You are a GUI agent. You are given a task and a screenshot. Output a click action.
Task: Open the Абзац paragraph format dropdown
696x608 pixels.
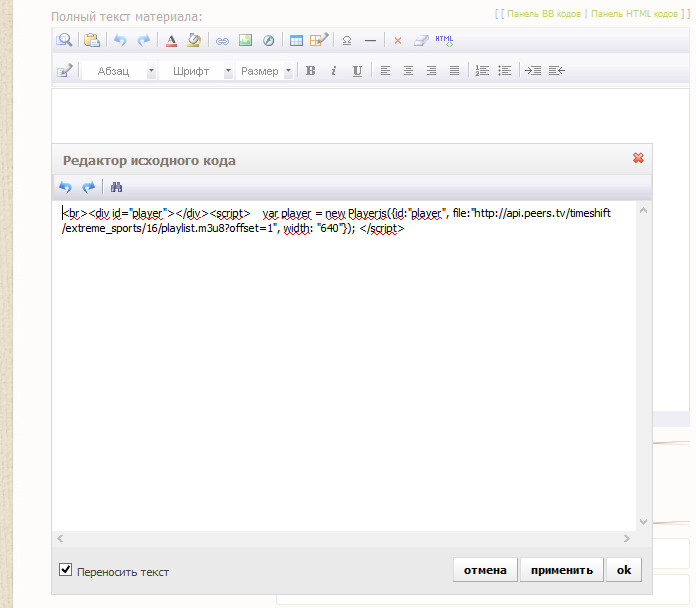[119, 71]
